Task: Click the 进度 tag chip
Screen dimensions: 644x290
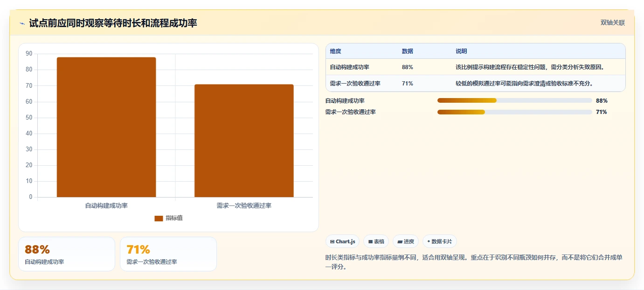Action: tap(406, 241)
